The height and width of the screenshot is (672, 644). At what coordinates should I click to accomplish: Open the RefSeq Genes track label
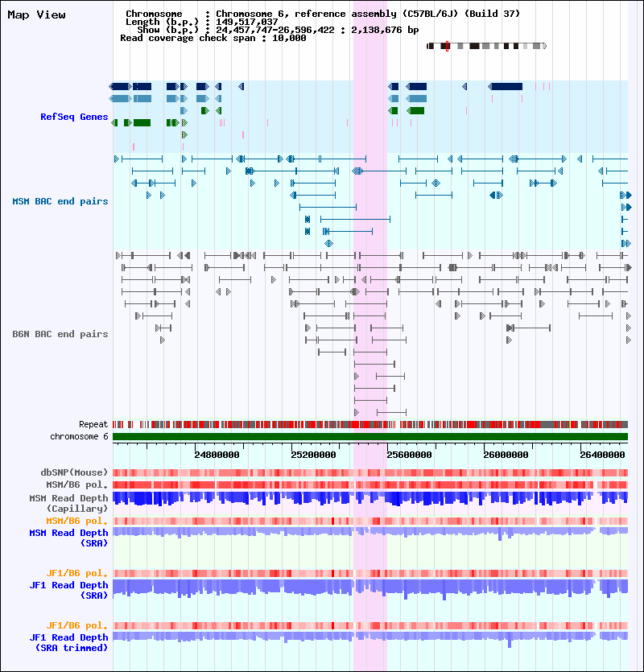(74, 117)
